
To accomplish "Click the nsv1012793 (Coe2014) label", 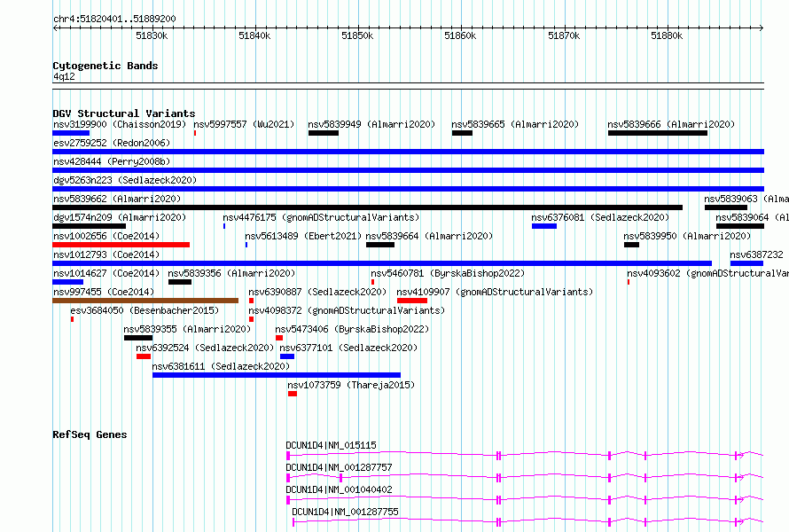I will pos(106,254).
